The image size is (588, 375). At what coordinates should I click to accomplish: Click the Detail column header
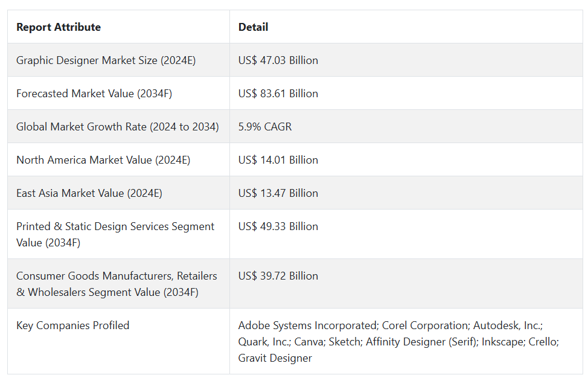point(253,27)
